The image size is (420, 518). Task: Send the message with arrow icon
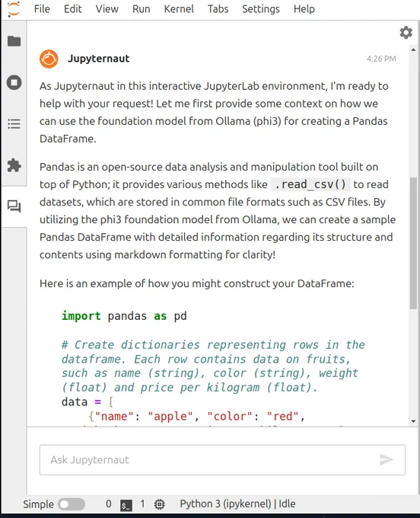pos(387,459)
